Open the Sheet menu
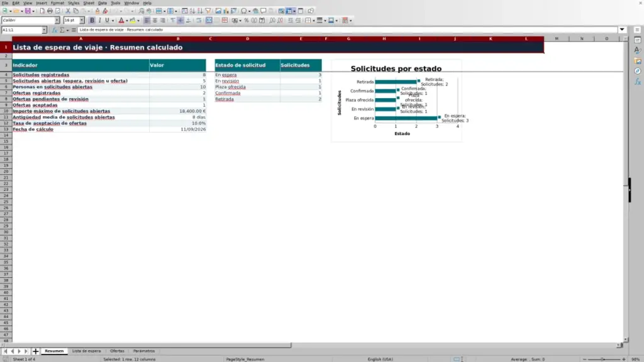The image size is (644, 362). pyautogui.click(x=89, y=3)
